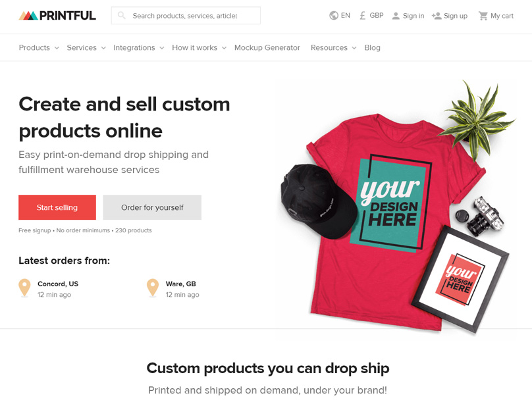The height and width of the screenshot is (406, 532).
Task: Open the Blog menu item
Action: tap(372, 48)
